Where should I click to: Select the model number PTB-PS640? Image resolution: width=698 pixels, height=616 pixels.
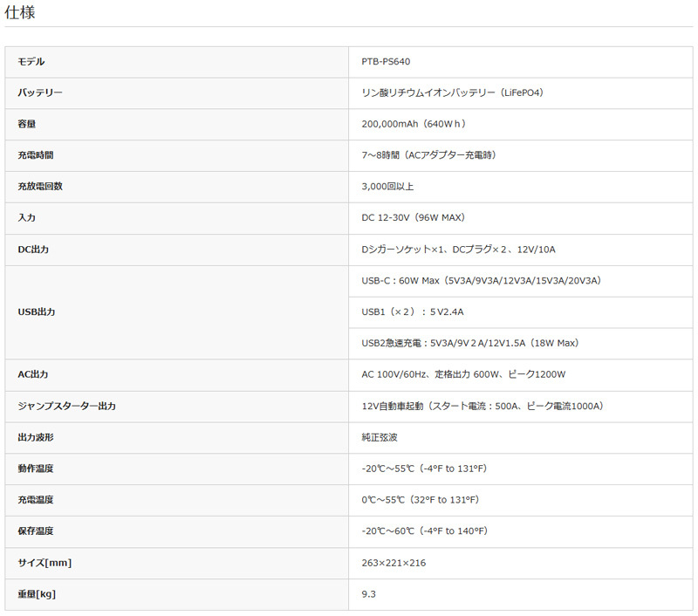point(385,62)
